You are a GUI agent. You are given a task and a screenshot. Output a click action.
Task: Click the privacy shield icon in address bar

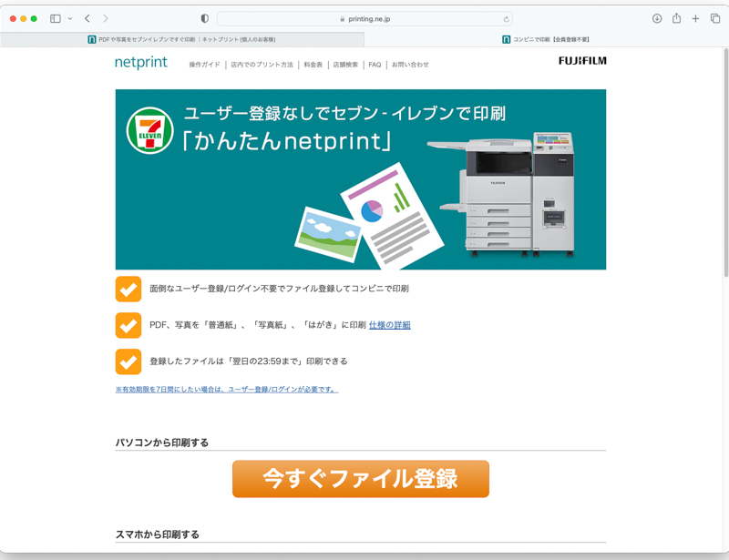(x=204, y=17)
